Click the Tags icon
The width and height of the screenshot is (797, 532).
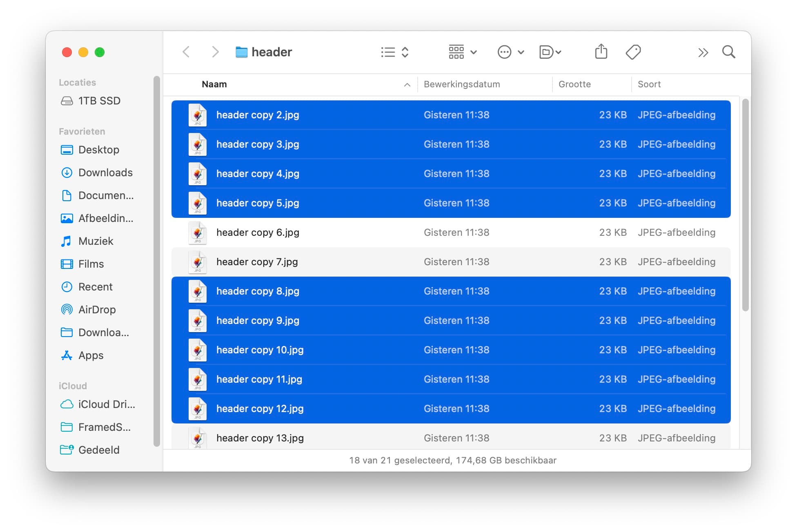633,52
